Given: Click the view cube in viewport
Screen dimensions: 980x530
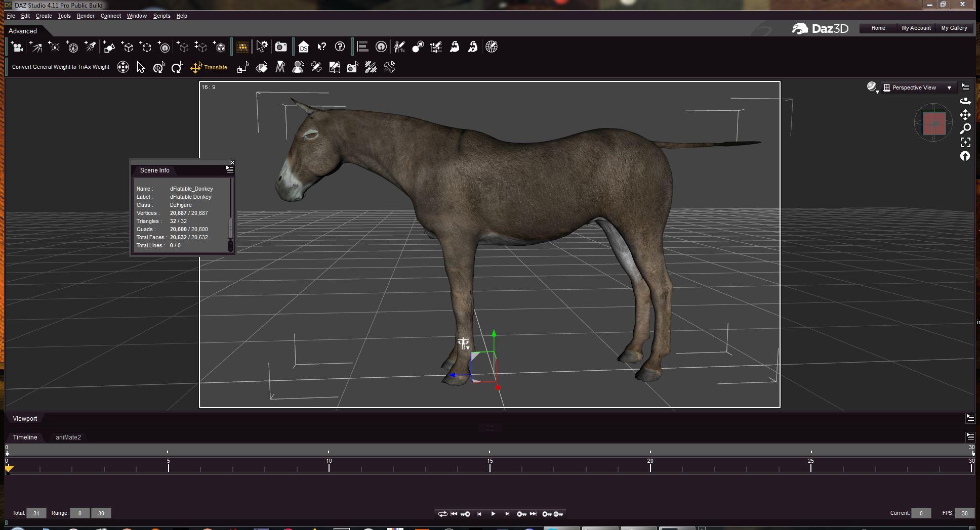Looking at the screenshot, I should [934, 123].
